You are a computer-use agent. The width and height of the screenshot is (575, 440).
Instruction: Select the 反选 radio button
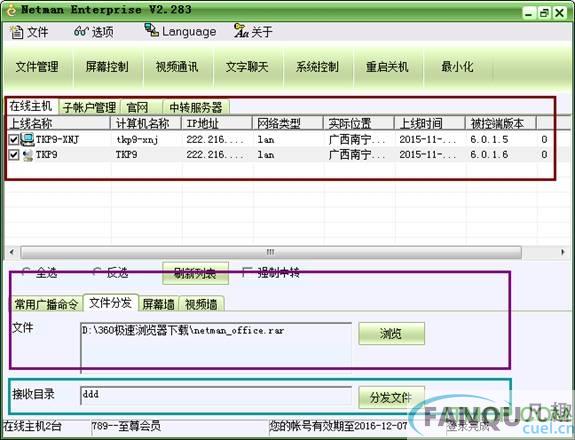[x=96, y=272]
